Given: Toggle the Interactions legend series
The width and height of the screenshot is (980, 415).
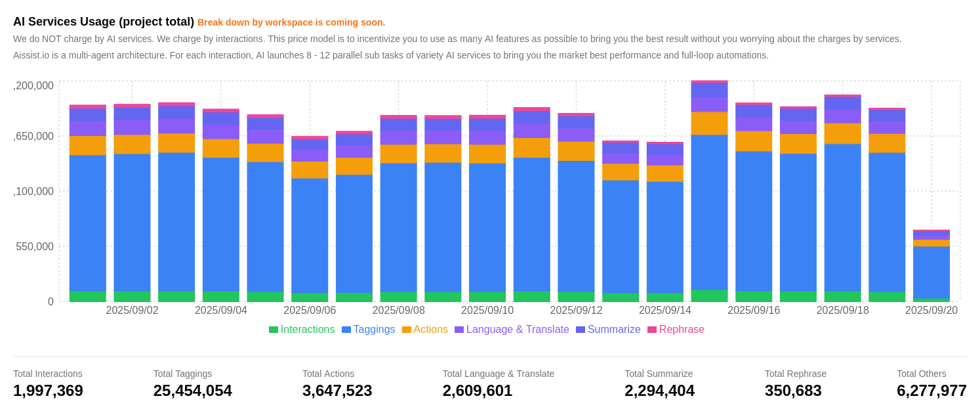Looking at the screenshot, I should coord(307,330).
